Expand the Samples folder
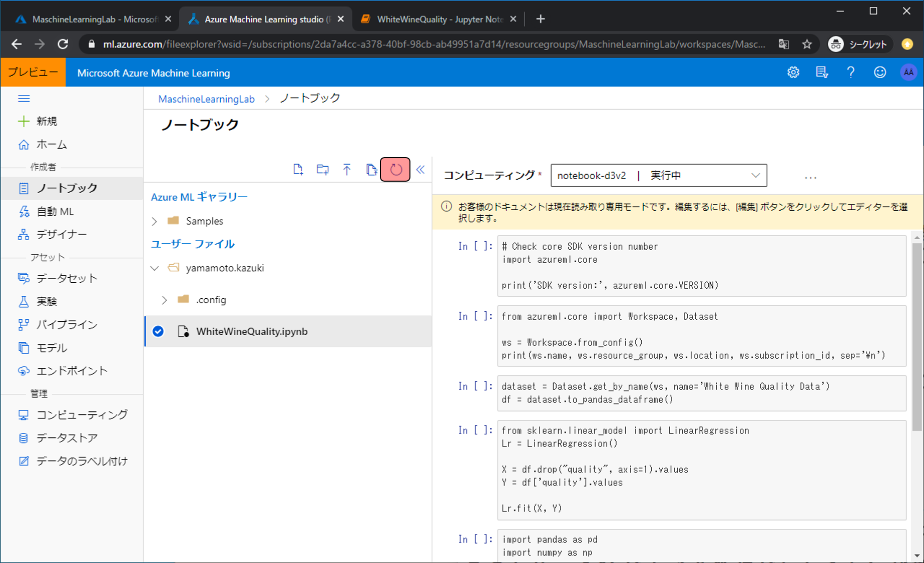Image resolution: width=924 pixels, height=563 pixels. coord(155,221)
